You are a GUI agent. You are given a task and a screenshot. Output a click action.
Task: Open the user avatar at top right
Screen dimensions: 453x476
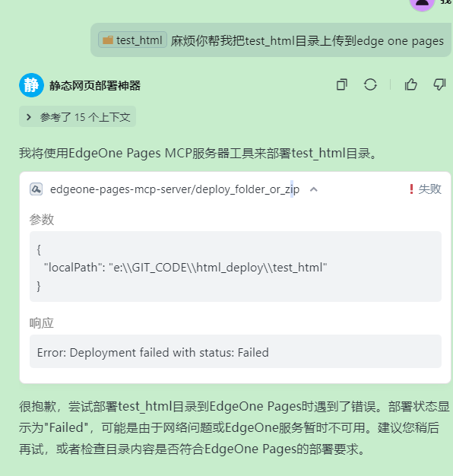pyautogui.click(x=422, y=4)
